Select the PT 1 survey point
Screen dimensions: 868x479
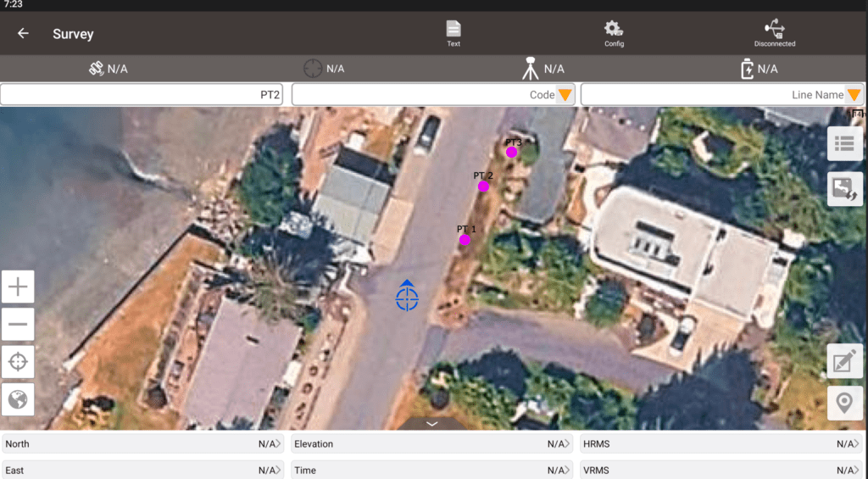pyautogui.click(x=465, y=240)
